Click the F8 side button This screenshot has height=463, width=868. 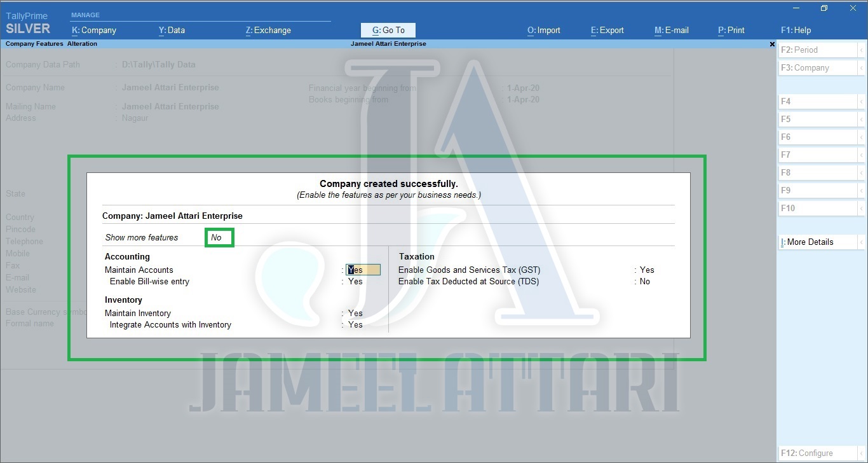point(817,172)
